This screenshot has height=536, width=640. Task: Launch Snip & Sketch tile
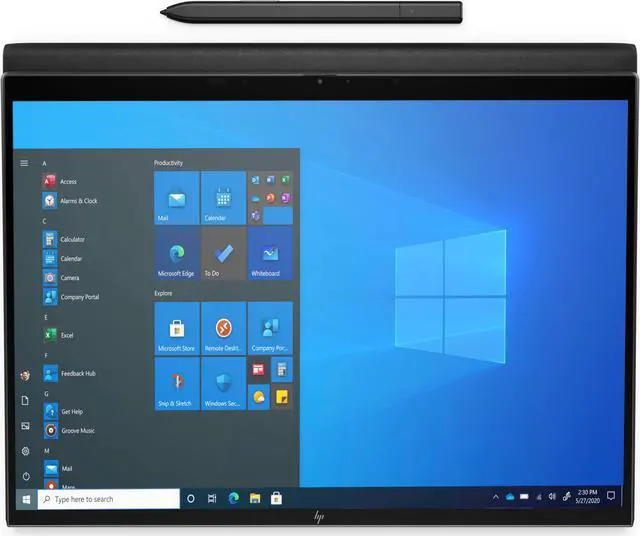pos(176,384)
